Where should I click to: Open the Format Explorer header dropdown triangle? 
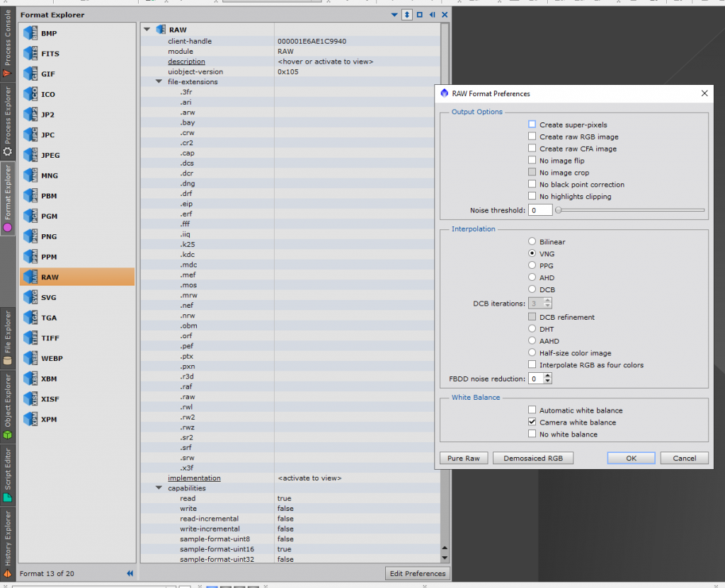(x=394, y=15)
